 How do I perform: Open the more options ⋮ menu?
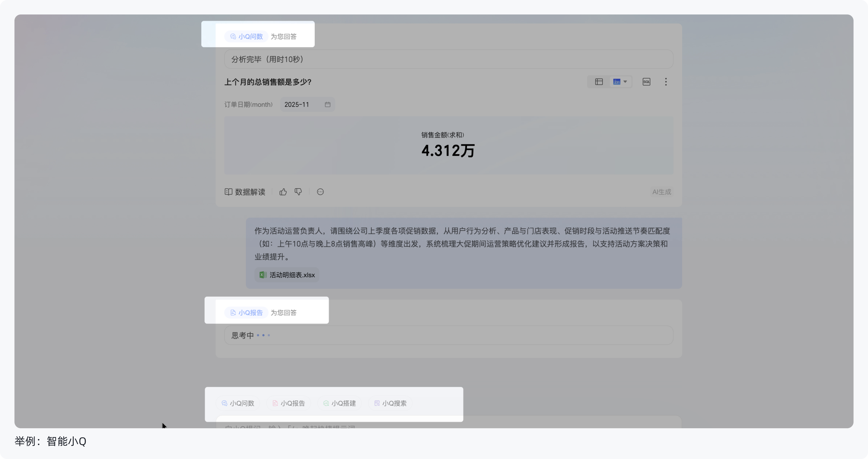click(666, 82)
